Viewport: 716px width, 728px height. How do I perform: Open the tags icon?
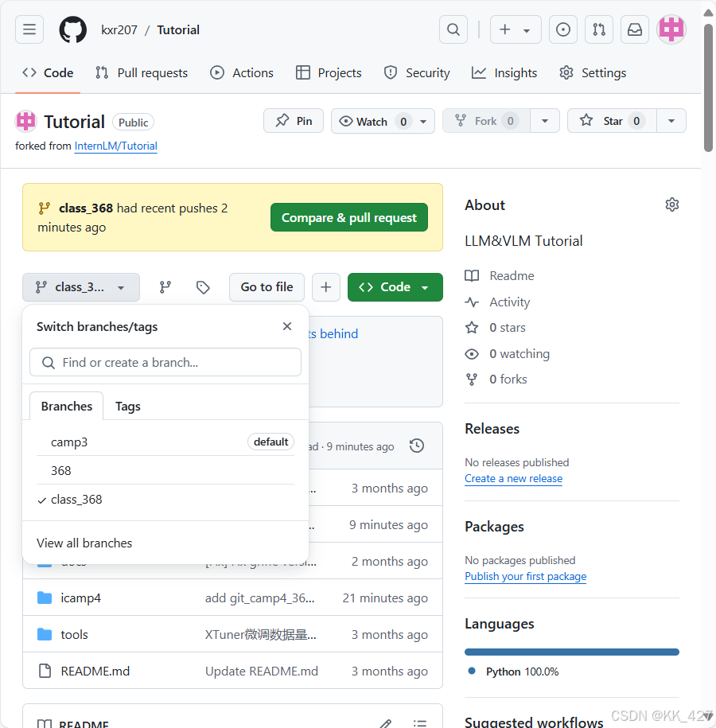click(x=203, y=287)
